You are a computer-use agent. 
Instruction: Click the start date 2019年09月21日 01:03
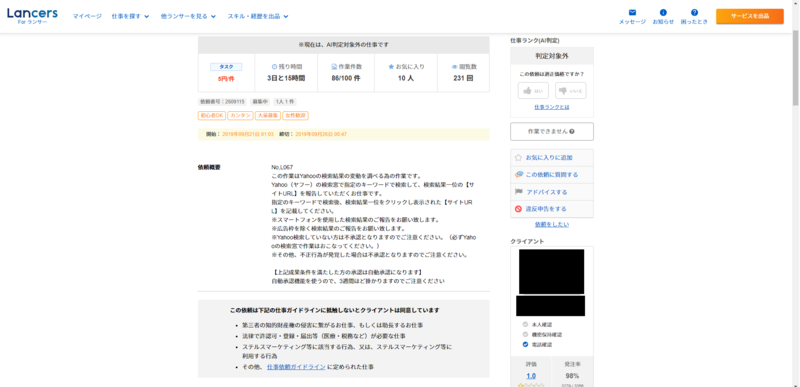pyautogui.click(x=247, y=134)
